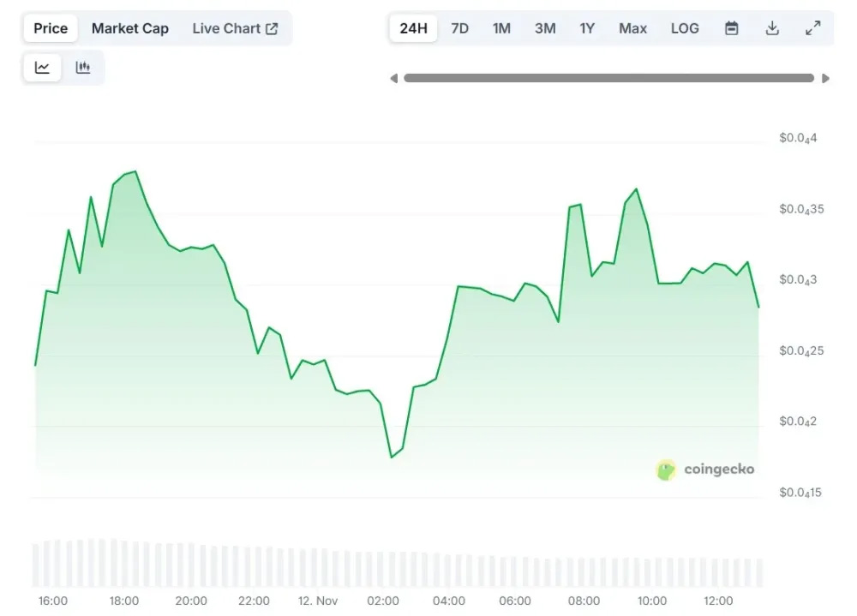Click the Live Chart external link icon

271,27
